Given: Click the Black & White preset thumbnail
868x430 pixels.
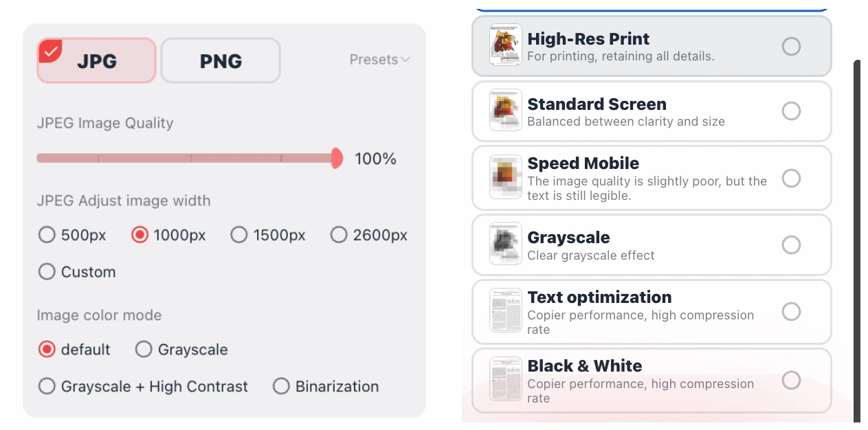Looking at the screenshot, I should pyautogui.click(x=505, y=379).
